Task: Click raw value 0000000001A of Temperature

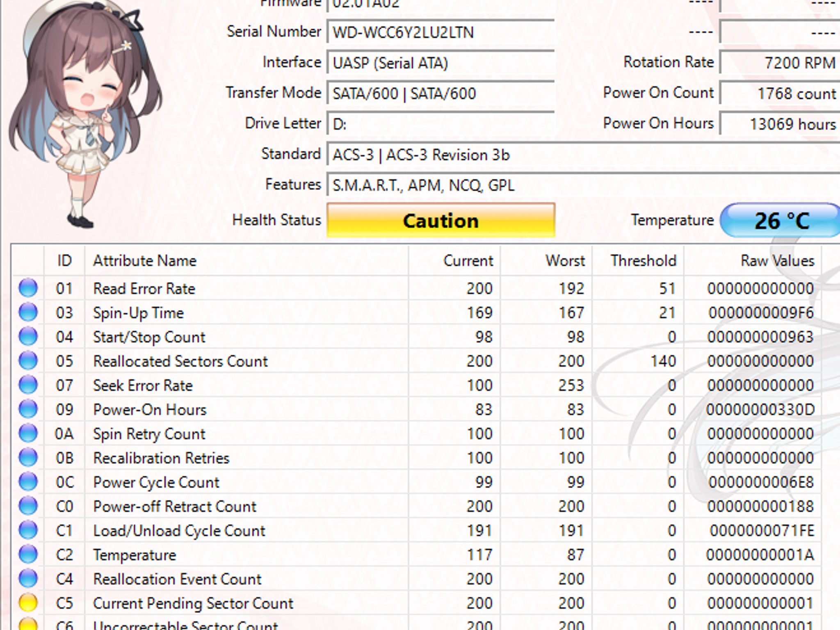Action: click(x=760, y=555)
